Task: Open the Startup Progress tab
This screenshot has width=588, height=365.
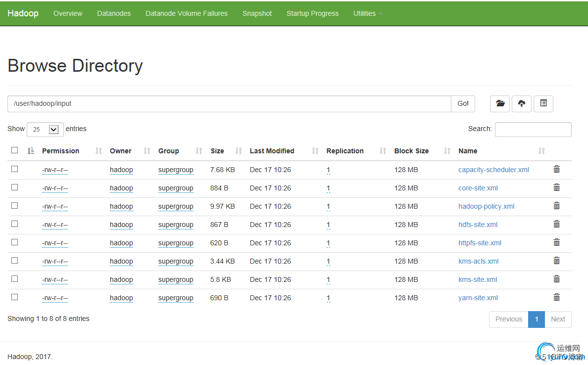Action: tap(312, 13)
